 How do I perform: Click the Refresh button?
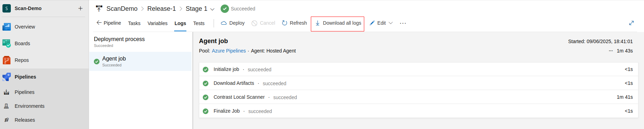[294, 23]
